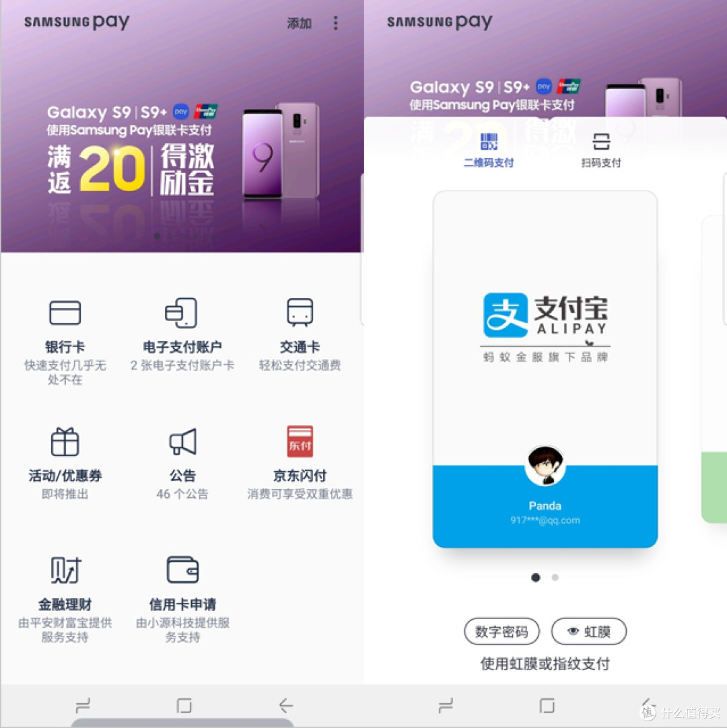Tap the text 使用虹膜或指纹支付
This screenshot has height=728, width=727.
[x=545, y=664]
